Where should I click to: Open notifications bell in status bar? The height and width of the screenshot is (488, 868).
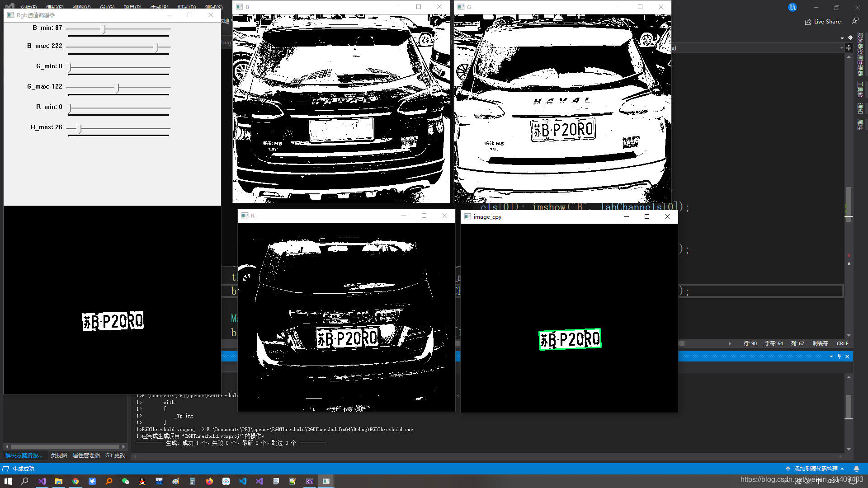pos(856,469)
